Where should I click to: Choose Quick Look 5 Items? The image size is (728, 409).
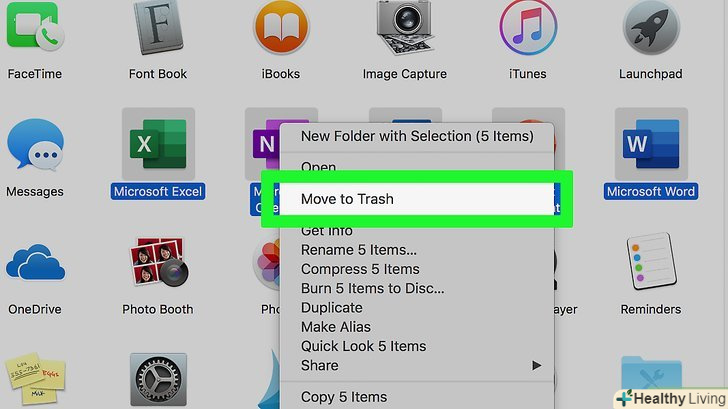(363, 346)
